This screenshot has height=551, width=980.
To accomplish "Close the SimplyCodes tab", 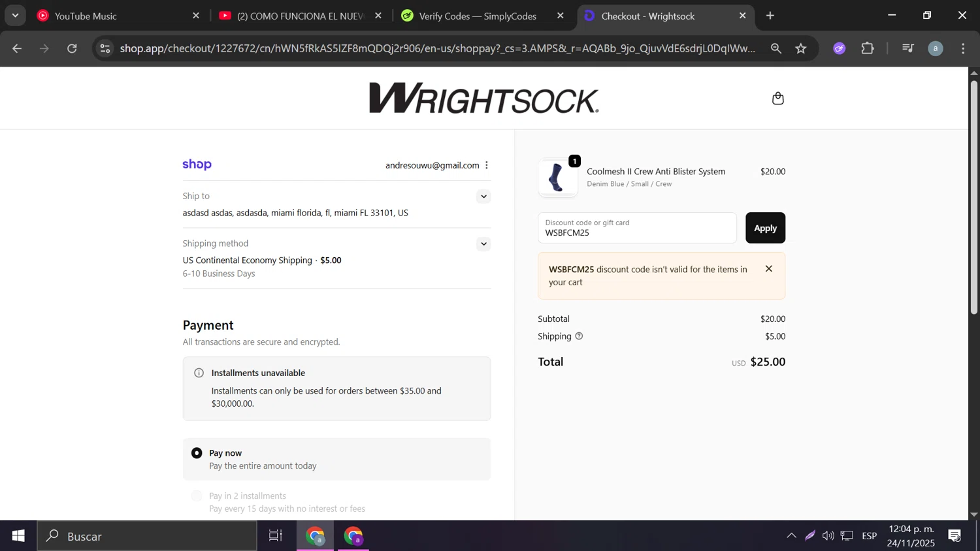I will pos(561,16).
